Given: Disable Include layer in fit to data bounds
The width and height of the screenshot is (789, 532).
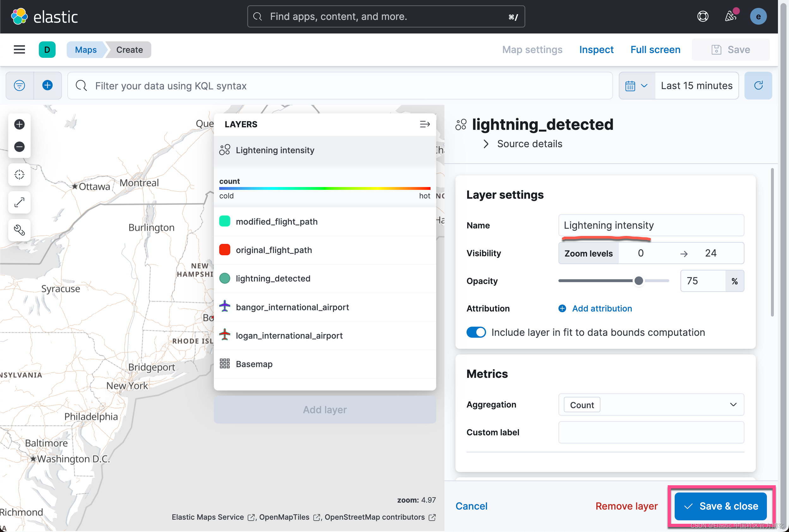Looking at the screenshot, I should [x=476, y=332].
